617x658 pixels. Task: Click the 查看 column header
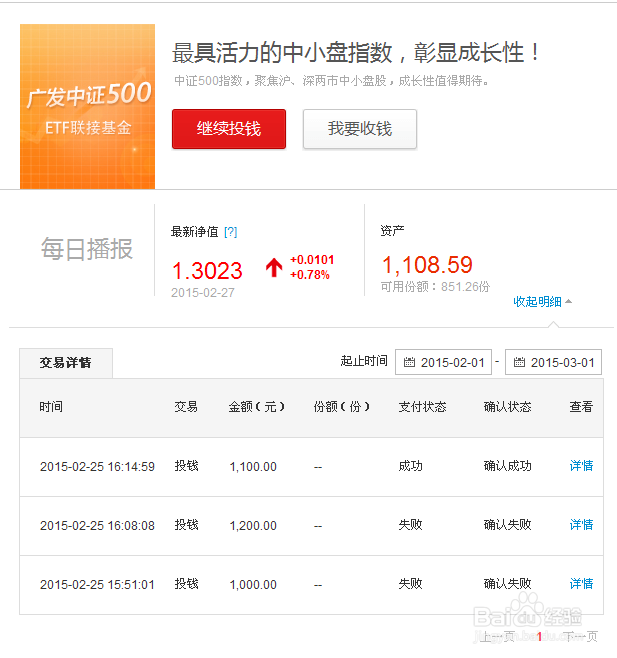pyautogui.click(x=581, y=407)
